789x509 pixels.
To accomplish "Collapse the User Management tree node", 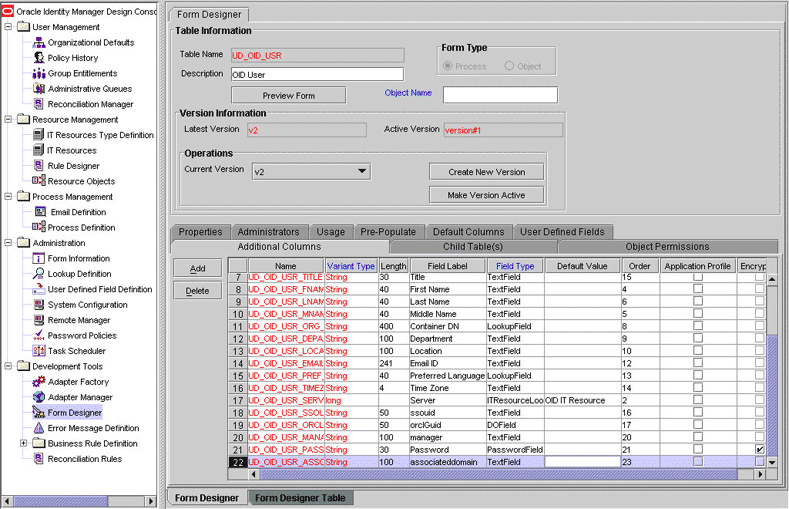I will 8,27.
